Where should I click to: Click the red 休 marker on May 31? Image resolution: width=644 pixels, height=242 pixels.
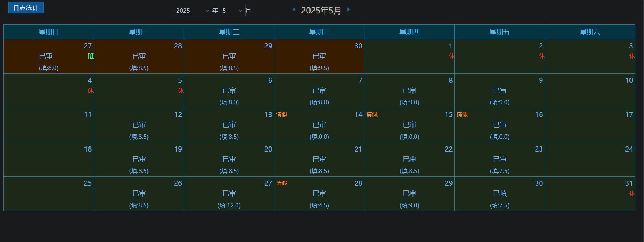[632, 193]
